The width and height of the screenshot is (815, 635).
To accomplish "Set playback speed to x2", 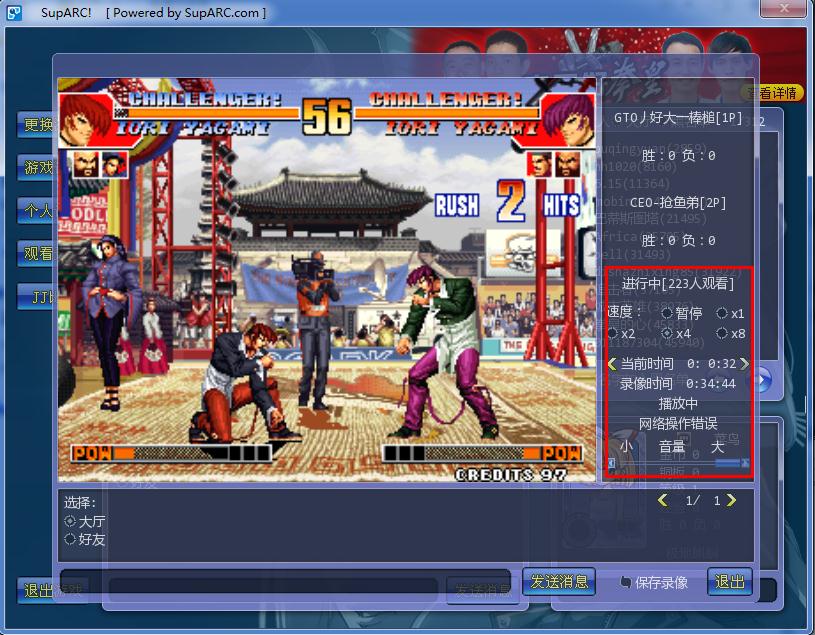I will click(x=621, y=334).
